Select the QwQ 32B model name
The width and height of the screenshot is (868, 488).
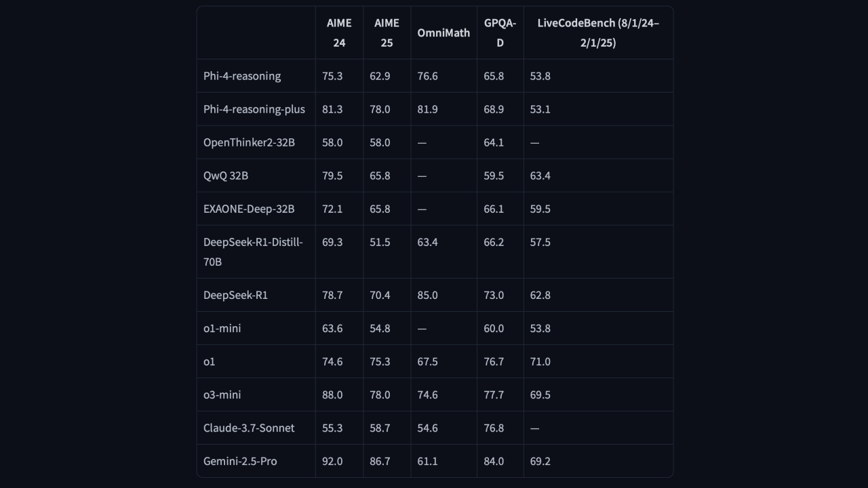tap(226, 176)
